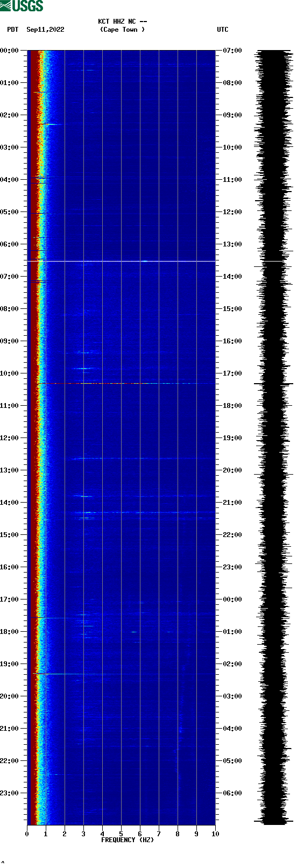Click the waveform spike near 17:20 UTC

274,384
